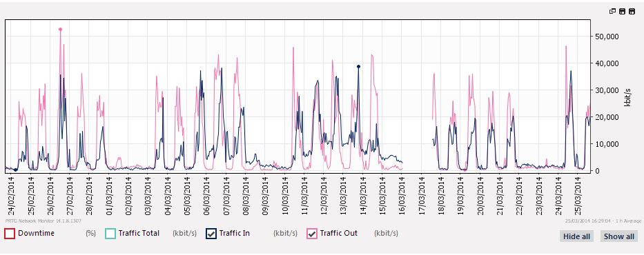This screenshot has height=255, width=644.
Task: Select the pink Traffic Out maximum marker
Action: pyautogui.click(x=60, y=29)
